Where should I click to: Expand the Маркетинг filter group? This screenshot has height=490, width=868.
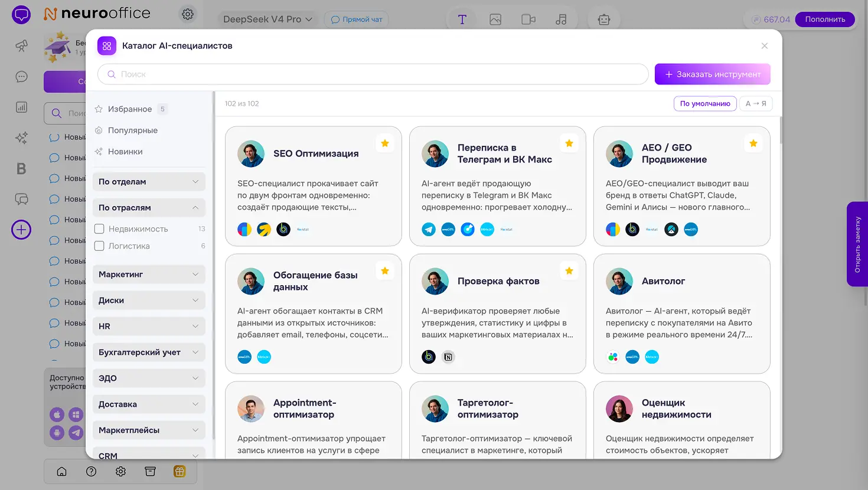pos(149,275)
